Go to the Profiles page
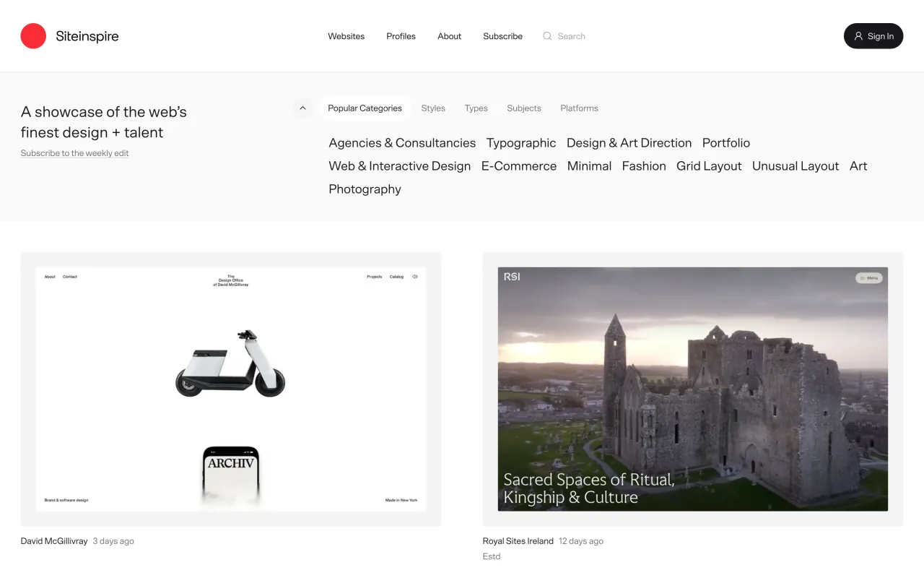Screen dimensions: 924x578 pos(401,36)
